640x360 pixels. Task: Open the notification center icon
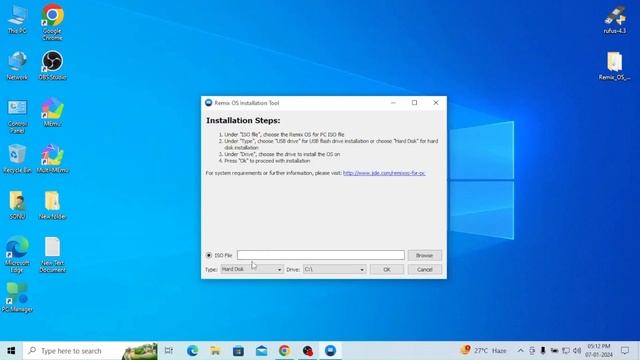coord(625,351)
